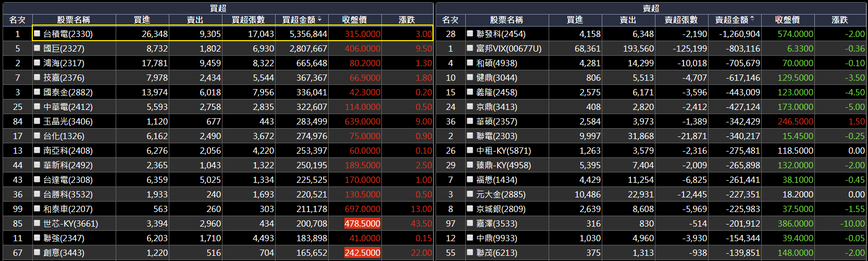Select the checkbox for 技嘉(2376)
This screenshot has width=868, height=261.
point(37,77)
